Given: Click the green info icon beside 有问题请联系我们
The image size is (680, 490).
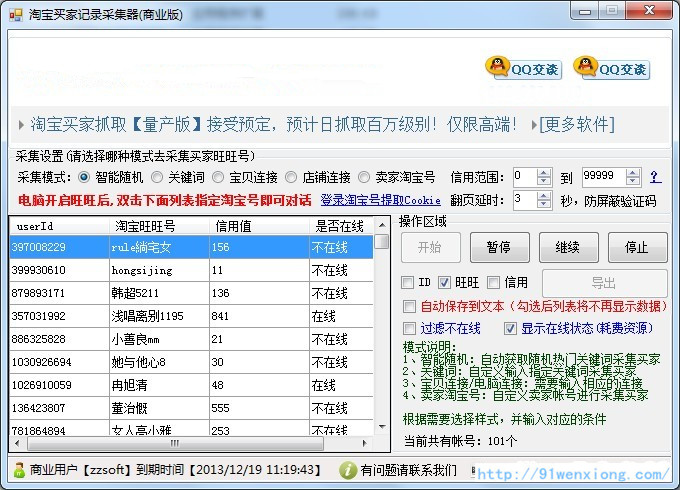Looking at the screenshot, I should pyautogui.click(x=348, y=470).
